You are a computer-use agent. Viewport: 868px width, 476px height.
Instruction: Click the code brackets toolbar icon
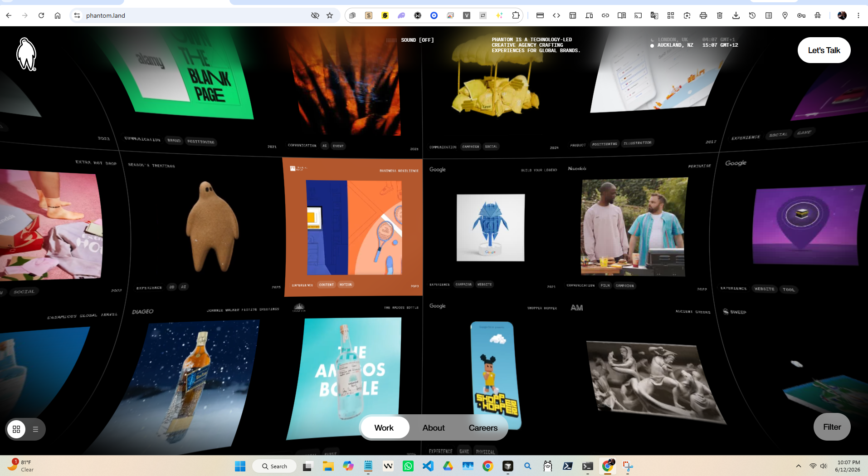click(x=556, y=15)
